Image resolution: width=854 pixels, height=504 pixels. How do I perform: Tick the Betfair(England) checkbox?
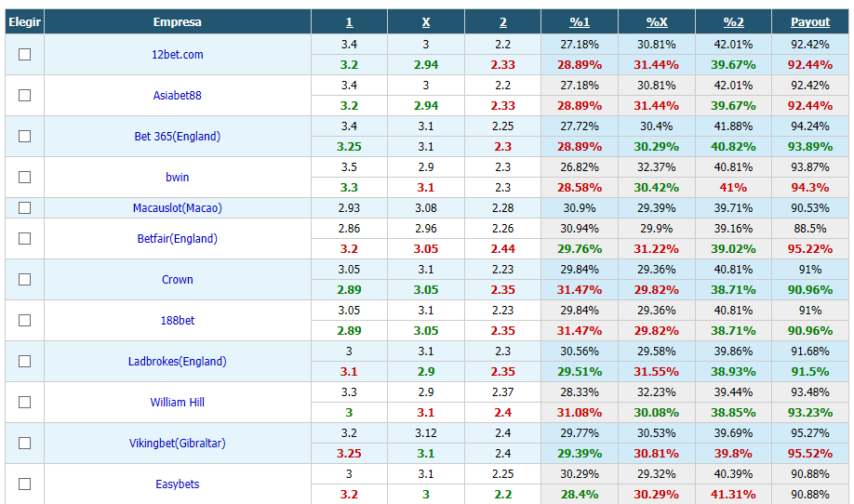24,238
